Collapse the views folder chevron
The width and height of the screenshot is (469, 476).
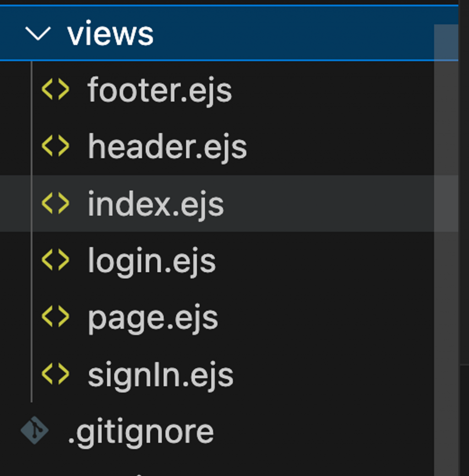coord(38,33)
